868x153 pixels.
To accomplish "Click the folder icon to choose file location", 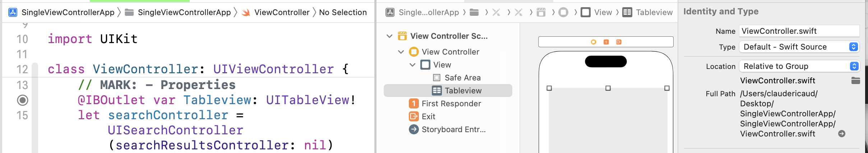I will (x=855, y=81).
